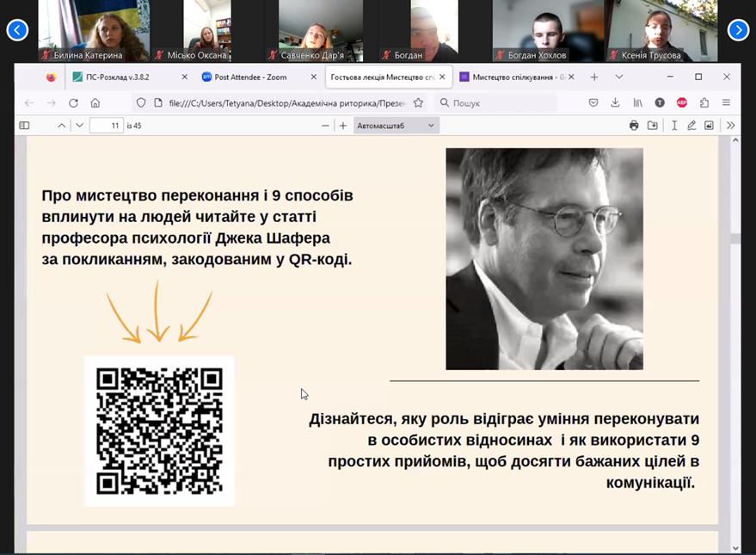Select the PDF draw tool
Screen dimensions: 756x555
point(691,126)
